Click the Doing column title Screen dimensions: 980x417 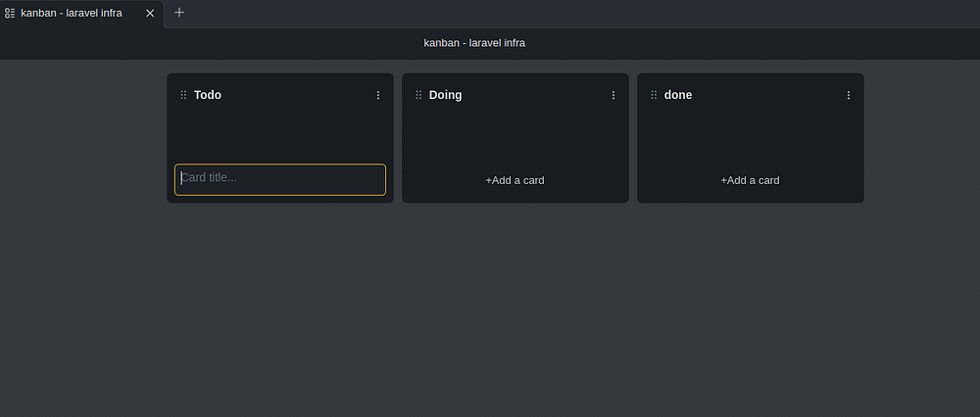[445, 95]
